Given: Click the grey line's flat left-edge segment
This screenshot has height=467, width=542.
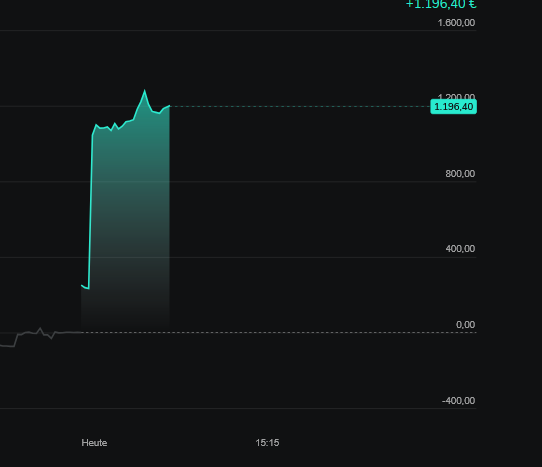Looking at the screenshot, I should point(7,346).
